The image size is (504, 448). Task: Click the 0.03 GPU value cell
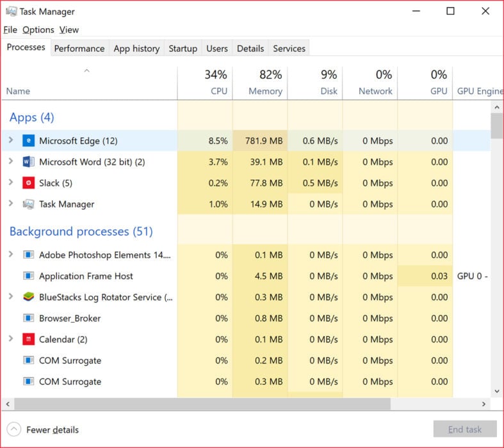pyautogui.click(x=425, y=276)
